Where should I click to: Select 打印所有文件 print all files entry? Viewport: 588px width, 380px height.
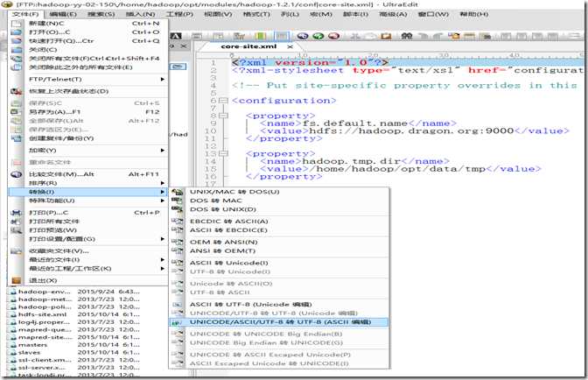click(88, 222)
